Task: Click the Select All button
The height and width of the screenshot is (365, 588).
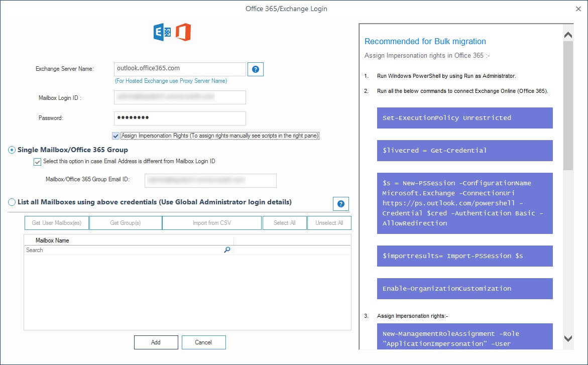Action: [285, 223]
